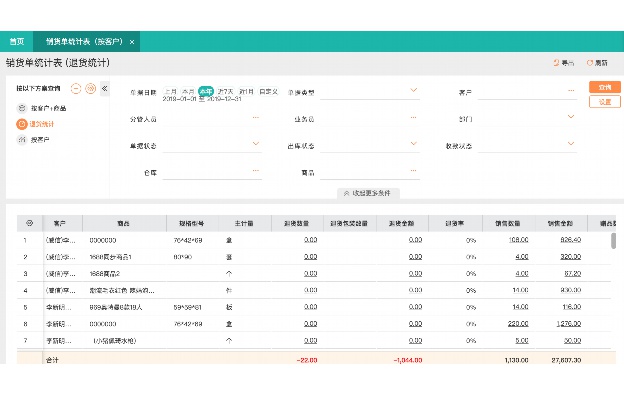Click the 销售数量 column header
Image resolution: width=624 pixels, height=395 pixels.
pos(508,224)
